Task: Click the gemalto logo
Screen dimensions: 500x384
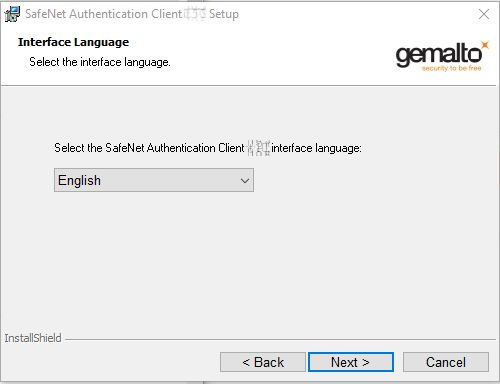Action: coord(442,56)
